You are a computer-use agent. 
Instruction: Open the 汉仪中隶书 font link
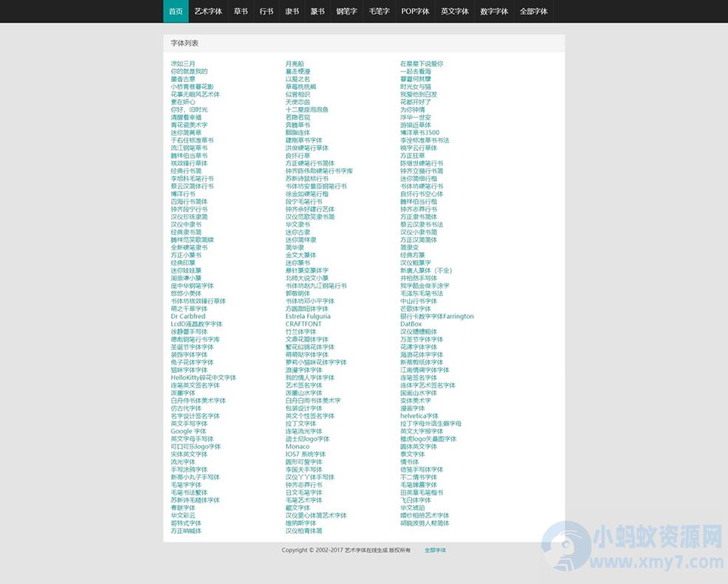(x=186, y=224)
